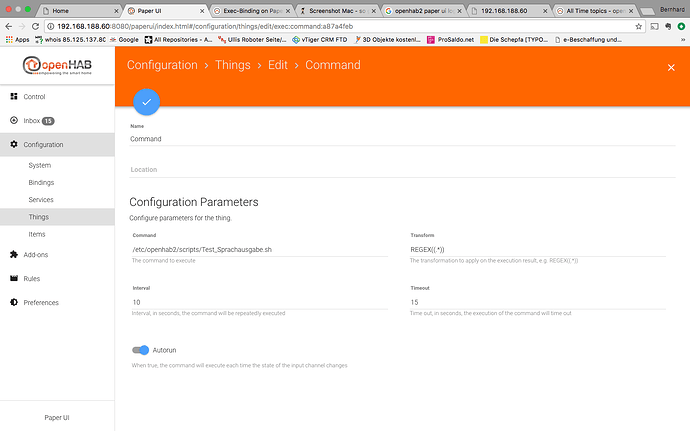Click the green extension icon
The image size is (690, 431).
pyautogui.click(x=681, y=26)
